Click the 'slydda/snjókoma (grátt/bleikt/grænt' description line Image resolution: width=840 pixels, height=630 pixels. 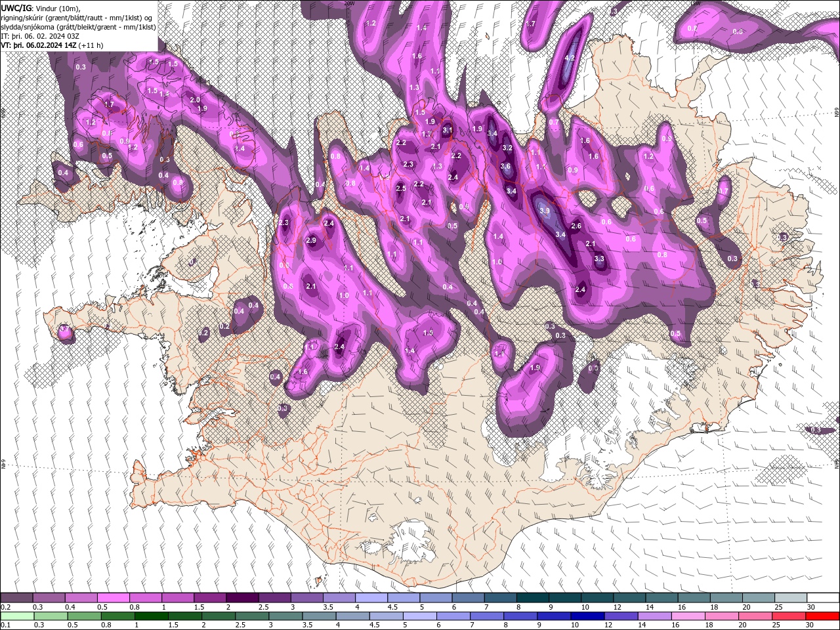coord(78,27)
